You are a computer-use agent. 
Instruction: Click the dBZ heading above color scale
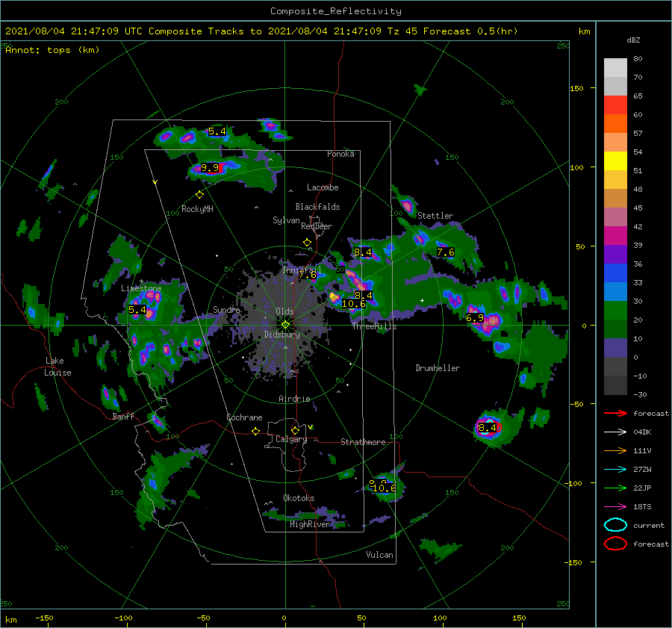point(633,40)
